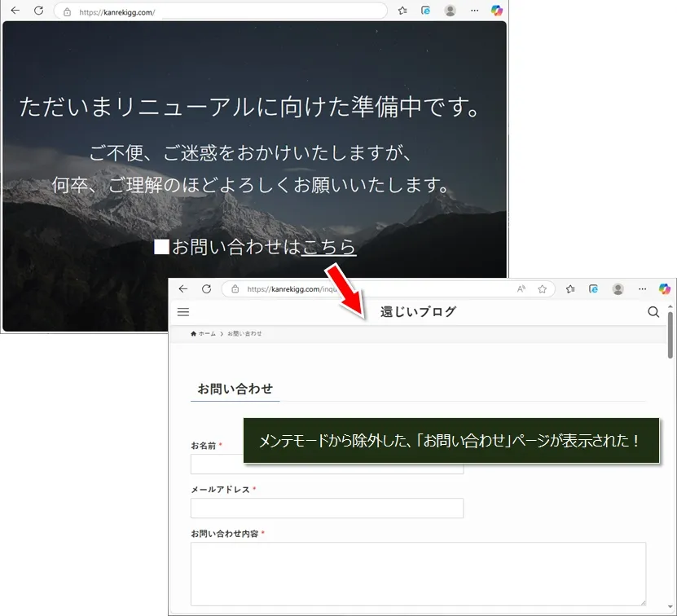This screenshot has width=677, height=616.
Task: Click the メールアドレス field label
Action: [221, 489]
